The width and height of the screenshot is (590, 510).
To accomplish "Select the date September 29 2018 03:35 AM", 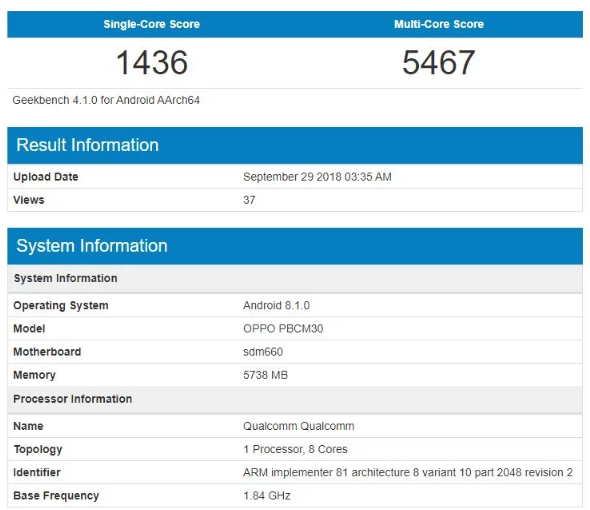I will coord(317,177).
